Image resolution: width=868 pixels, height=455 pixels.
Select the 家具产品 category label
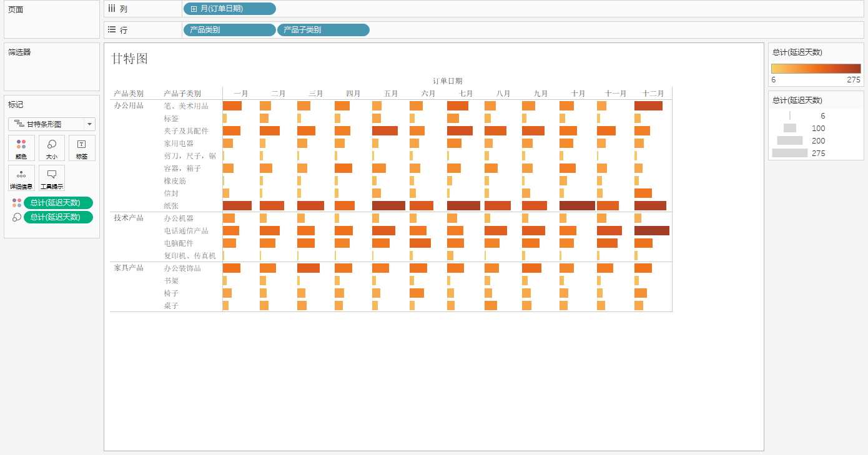[x=129, y=268]
